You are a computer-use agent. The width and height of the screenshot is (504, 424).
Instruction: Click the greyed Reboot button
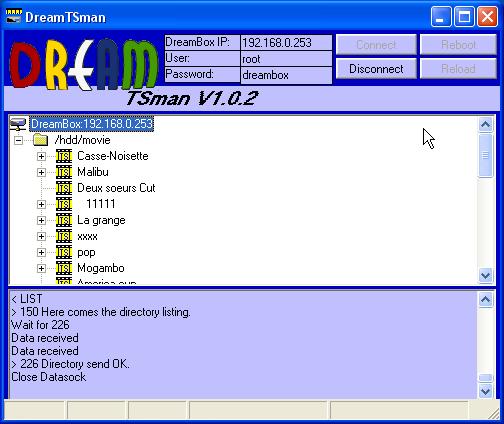[x=458, y=44]
